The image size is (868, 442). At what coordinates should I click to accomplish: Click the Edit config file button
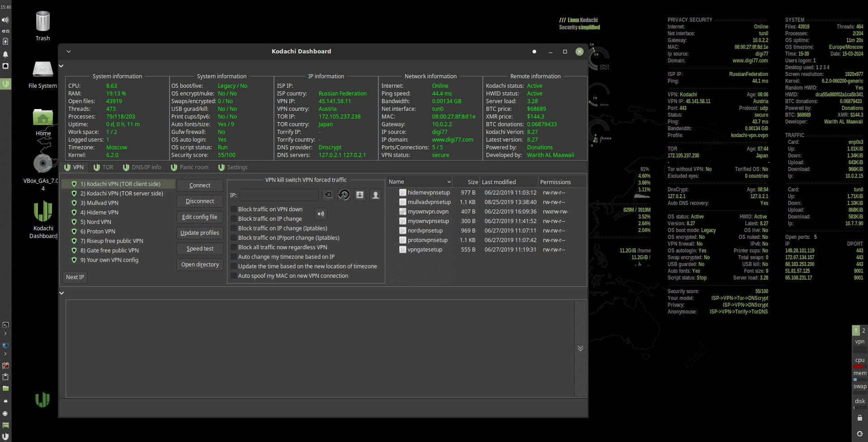[200, 217]
